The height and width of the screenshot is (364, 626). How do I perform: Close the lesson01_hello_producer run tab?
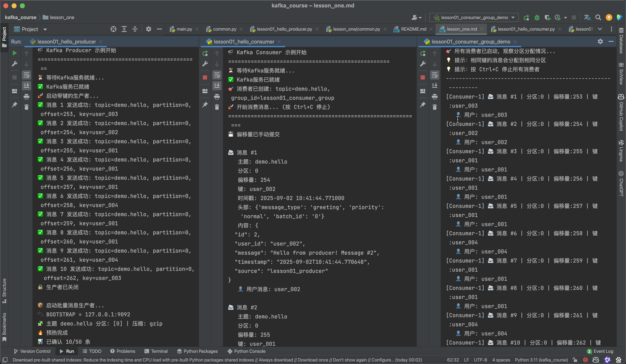pyautogui.click(x=101, y=42)
